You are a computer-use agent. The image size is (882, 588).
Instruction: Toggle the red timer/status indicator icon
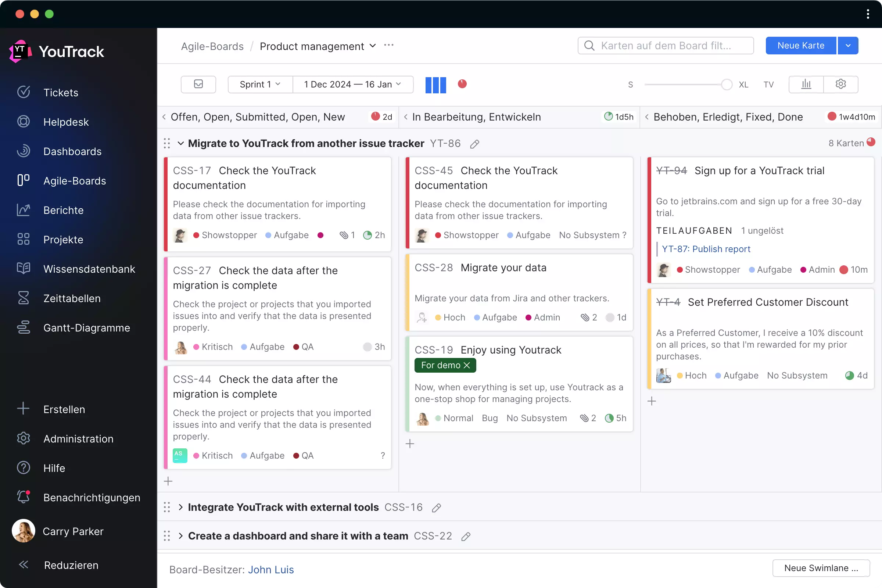(463, 84)
